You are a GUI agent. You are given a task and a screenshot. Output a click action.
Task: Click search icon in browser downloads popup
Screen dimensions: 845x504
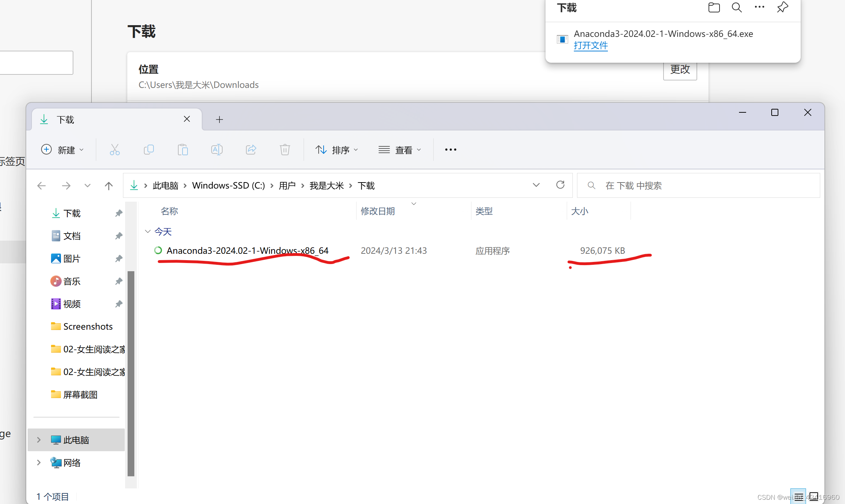[737, 7]
